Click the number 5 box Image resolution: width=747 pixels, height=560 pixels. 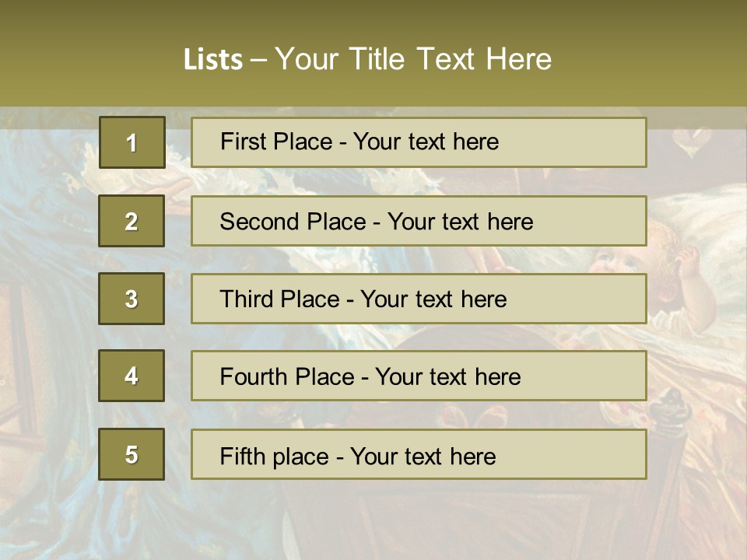[x=132, y=454]
